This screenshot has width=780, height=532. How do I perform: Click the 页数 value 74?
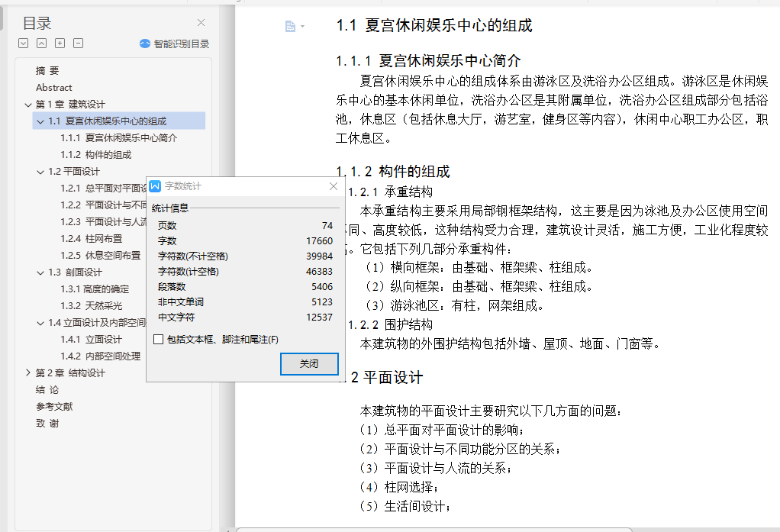pyautogui.click(x=327, y=225)
